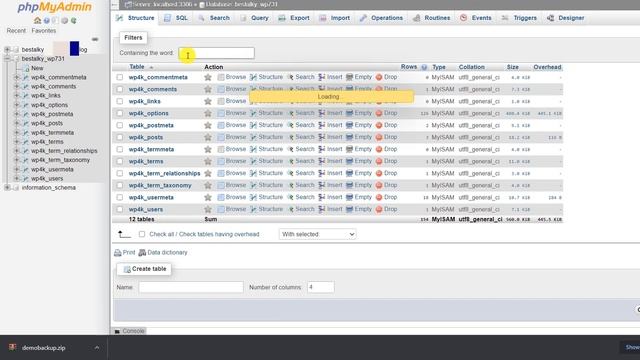
Task: Switch to the SQL tab
Action: [x=176, y=18]
